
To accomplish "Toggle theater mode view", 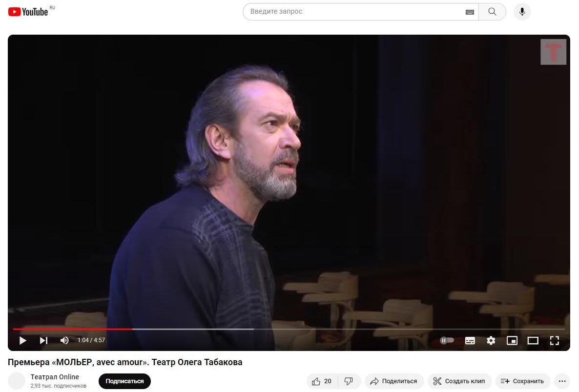I will pos(533,340).
